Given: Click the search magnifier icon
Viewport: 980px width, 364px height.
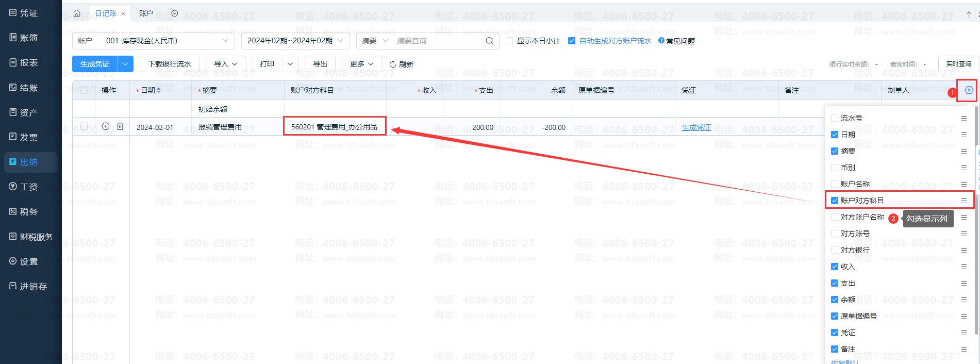Looking at the screenshot, I should click(x=489, y=41).
